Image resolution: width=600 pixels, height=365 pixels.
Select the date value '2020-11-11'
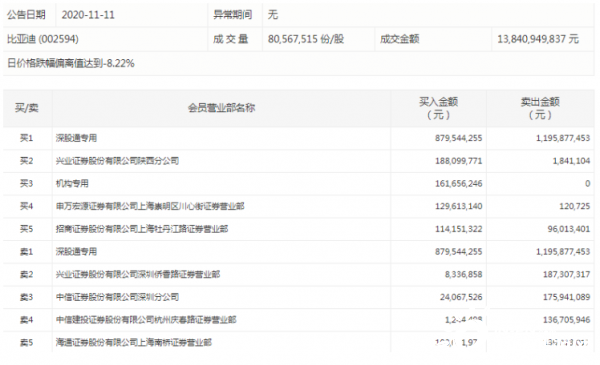[x=88, y=15]
